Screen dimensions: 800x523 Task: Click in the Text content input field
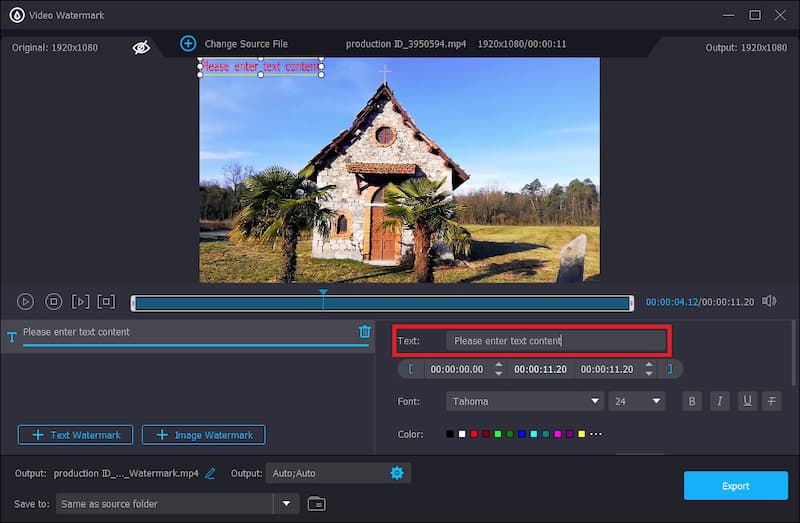(556, 340)
